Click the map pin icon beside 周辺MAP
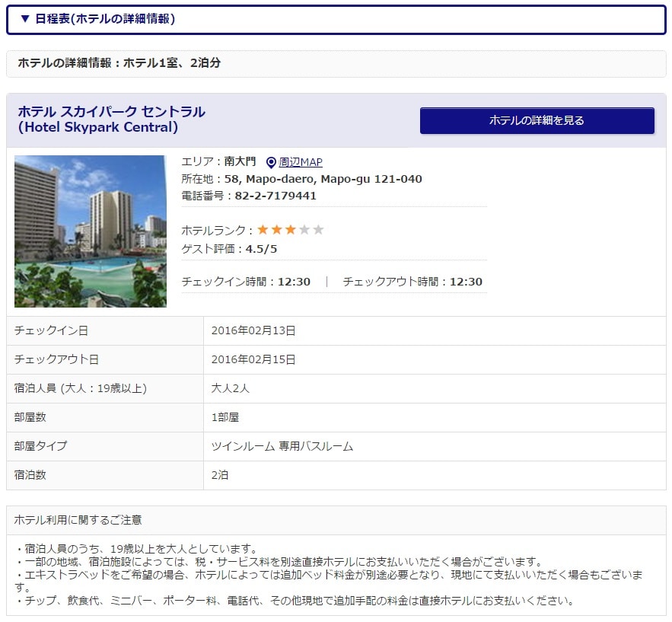 pyautogui.click(x=271, y=162)
